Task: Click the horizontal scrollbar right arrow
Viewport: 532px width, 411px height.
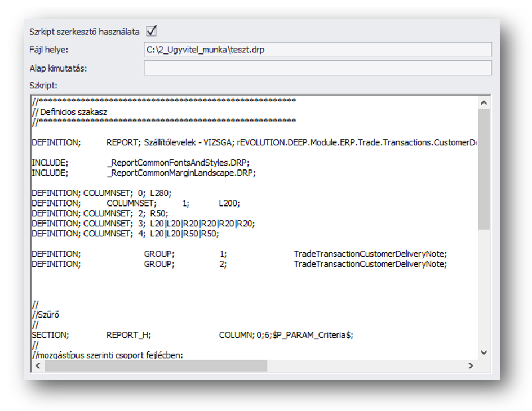Action: [471, 365]
